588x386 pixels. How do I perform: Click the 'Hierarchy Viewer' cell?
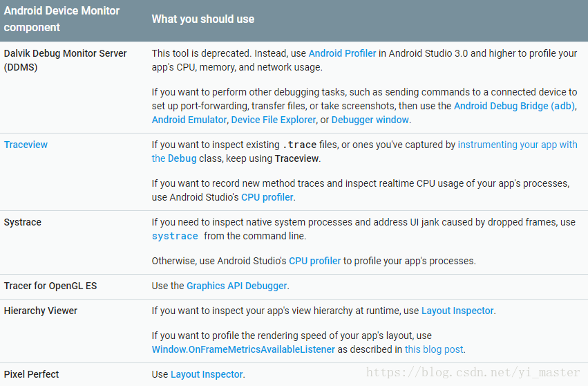click(x=41, y=311)
